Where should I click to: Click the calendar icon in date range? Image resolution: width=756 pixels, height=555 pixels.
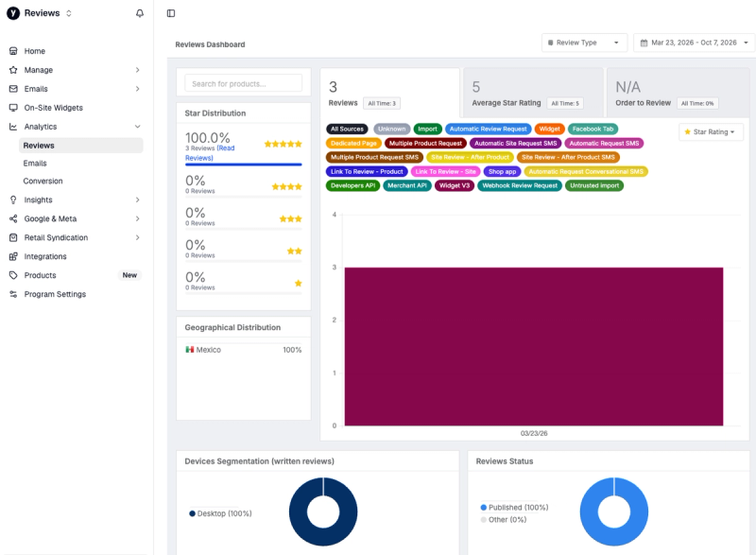click(644, 43)
